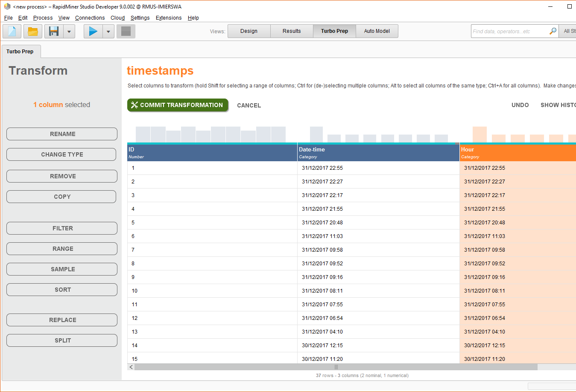Click the Copy button

click(x=61, y=197)
